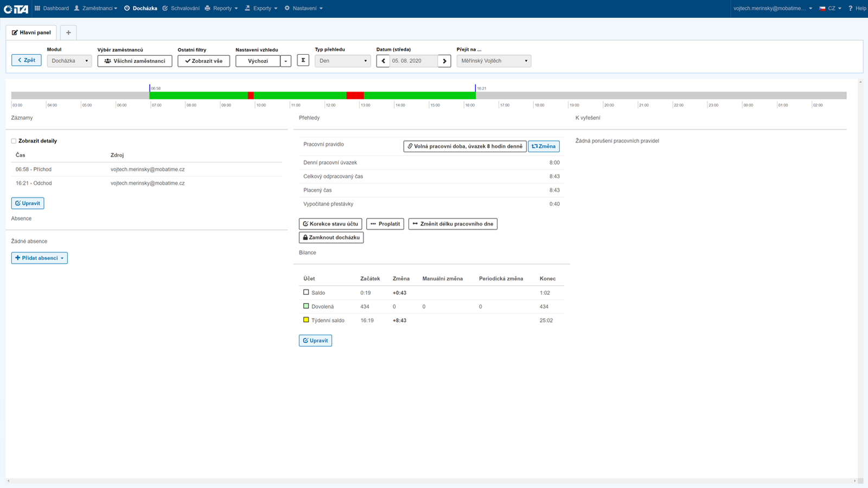Image resolution: width=868 pixels, height=488 pixels.
Task: Open the Reporty menu
Action: coord(222,9)
